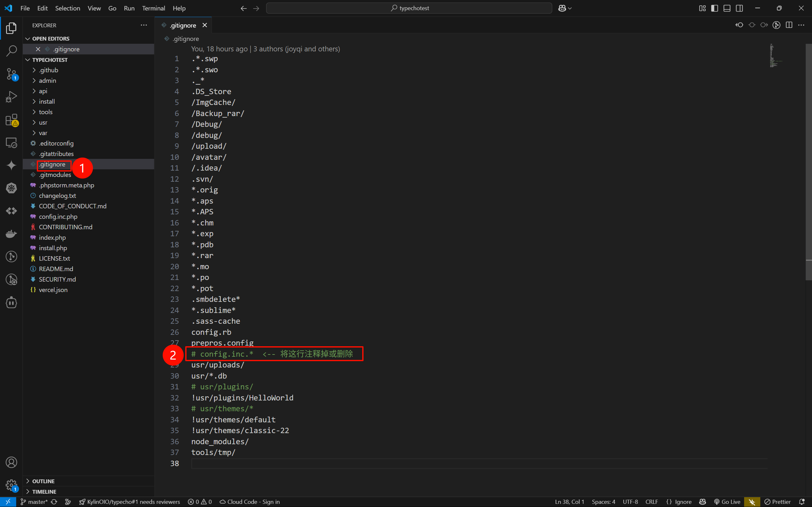Viewport: 812px width, 507px height.
Task: Open the Source Control view
Action: click(x=11, y=74)
